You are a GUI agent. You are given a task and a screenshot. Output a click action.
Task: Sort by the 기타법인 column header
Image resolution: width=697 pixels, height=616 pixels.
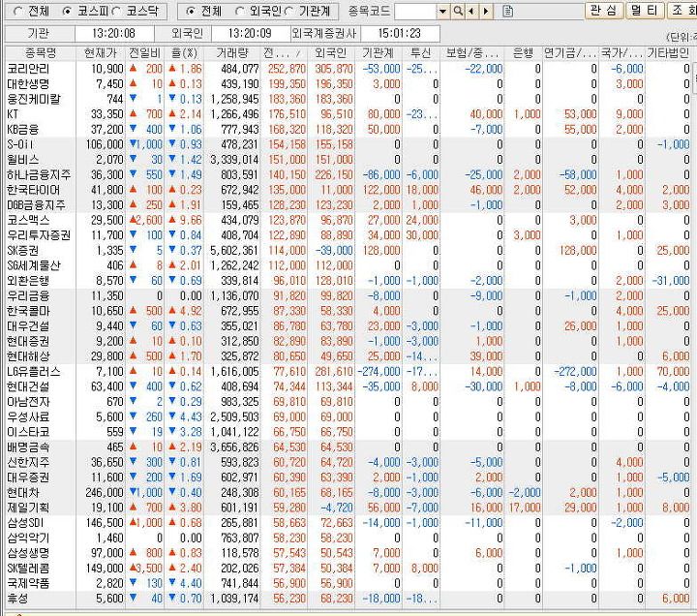pyautogui.click(x=668, y=53)
